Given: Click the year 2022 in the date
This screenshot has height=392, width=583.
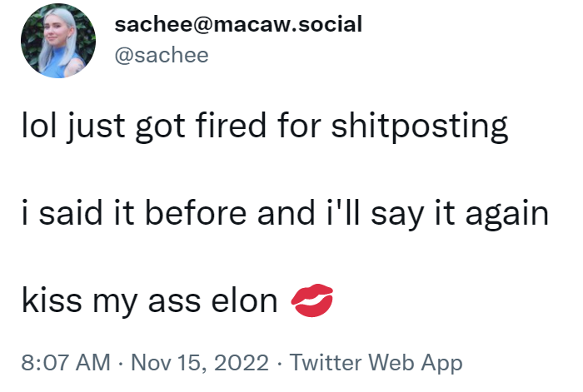Looking at the screenshot, I should tap(247, 363).
